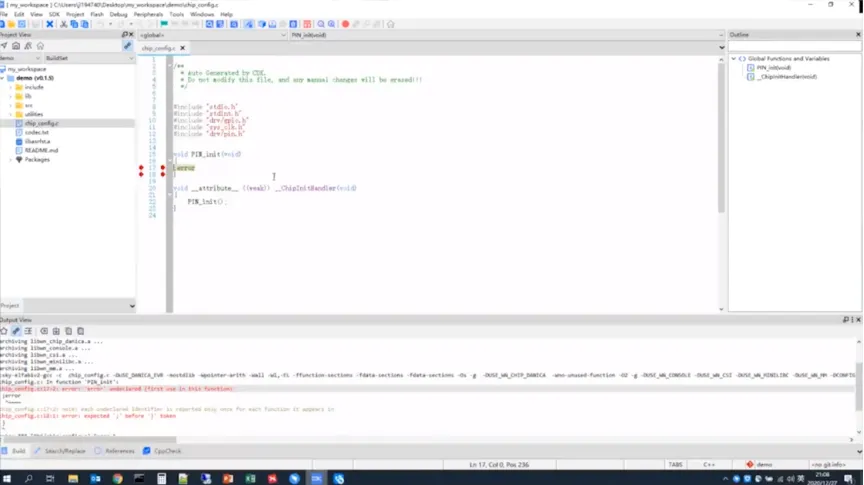Open the Flash menu
The width and height of the screenshot is (864, 485).
(97, 14)
